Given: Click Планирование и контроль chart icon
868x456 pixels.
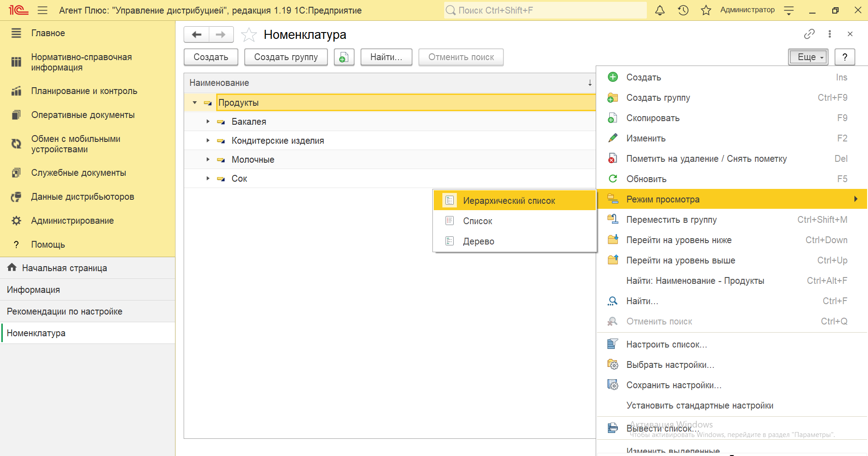Looking at the screenshot, I should pos(16,91).
